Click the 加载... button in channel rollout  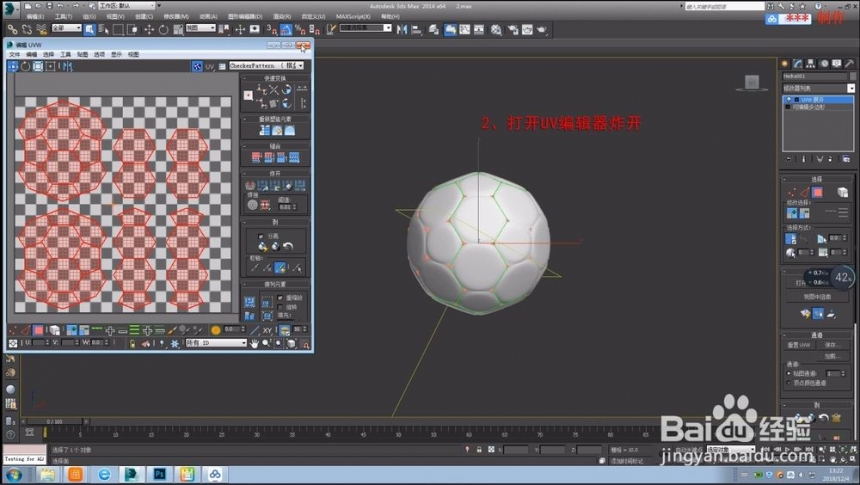click(x=833, y=356)
